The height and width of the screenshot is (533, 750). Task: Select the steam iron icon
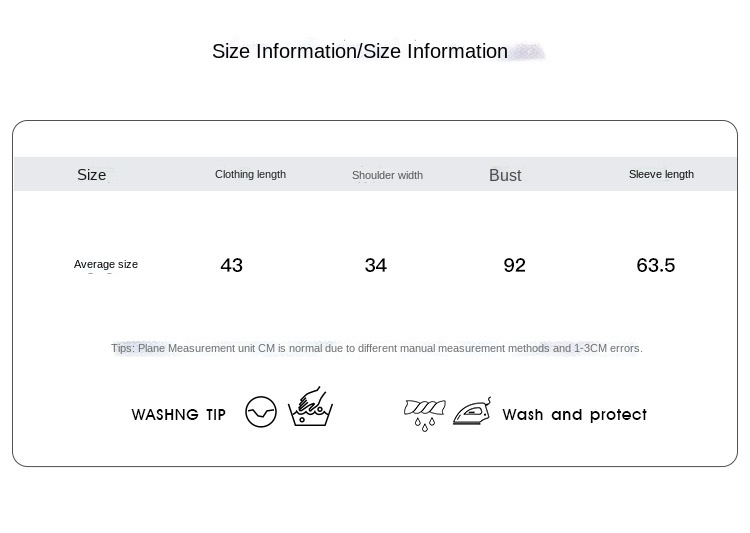tap(472, 412)
